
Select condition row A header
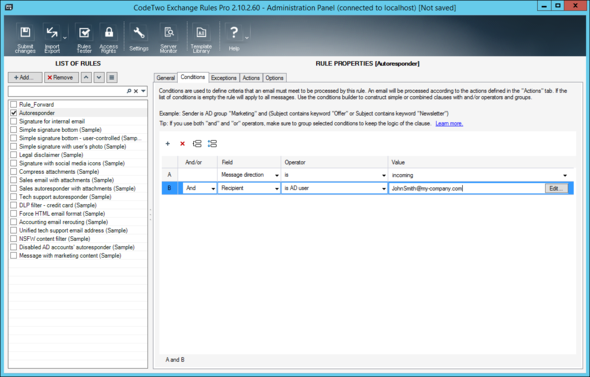[169, 175]
